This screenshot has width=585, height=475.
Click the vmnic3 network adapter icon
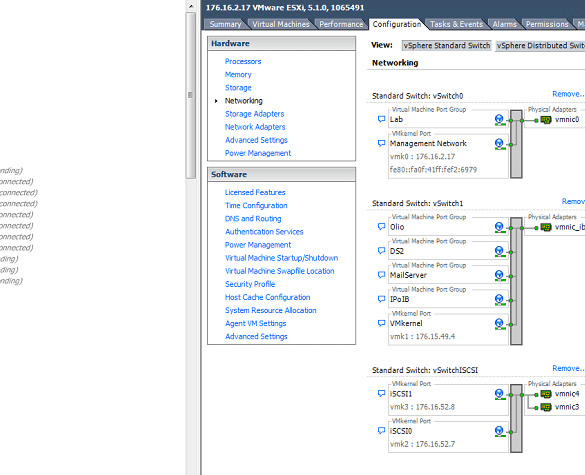point(546,407)
